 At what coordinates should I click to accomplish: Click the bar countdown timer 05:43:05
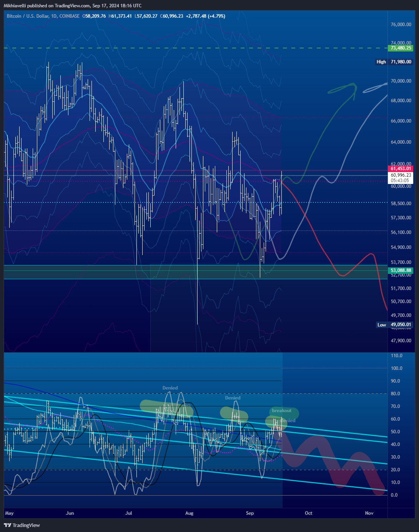[x=400, y=181]
